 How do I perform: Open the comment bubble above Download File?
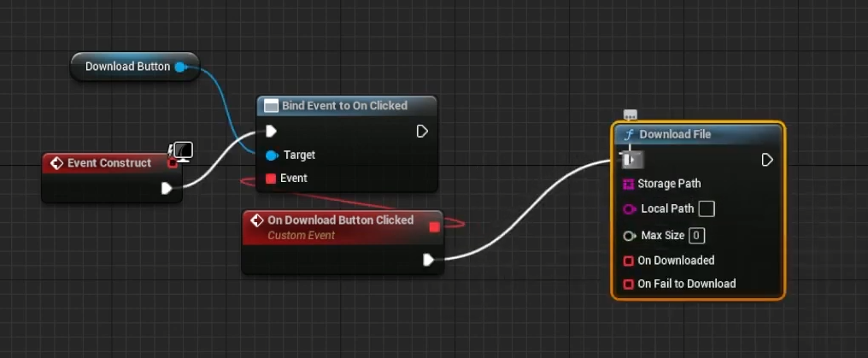click(x=630, y=114)
